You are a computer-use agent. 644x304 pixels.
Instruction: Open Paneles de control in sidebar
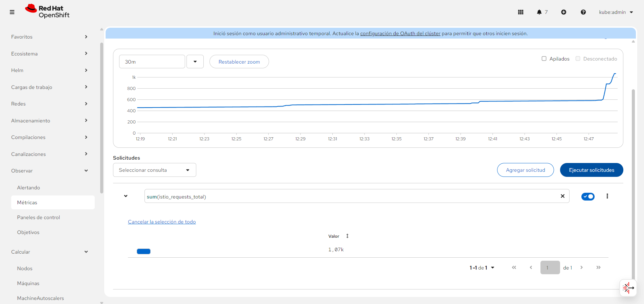pyautogui.click(x=39, y=217)
